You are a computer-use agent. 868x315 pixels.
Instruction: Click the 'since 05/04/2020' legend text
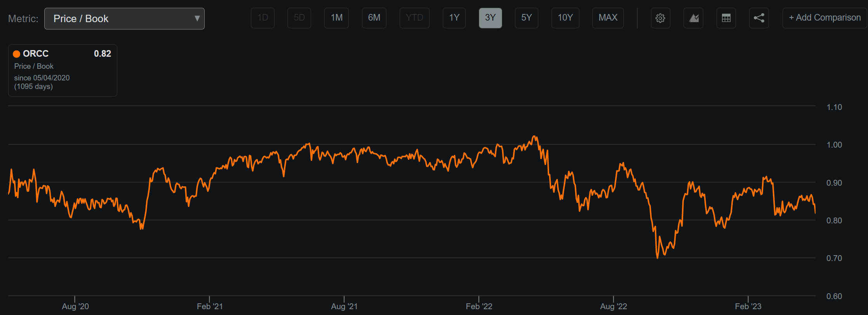pyautogui.click(x=42, y=78)
